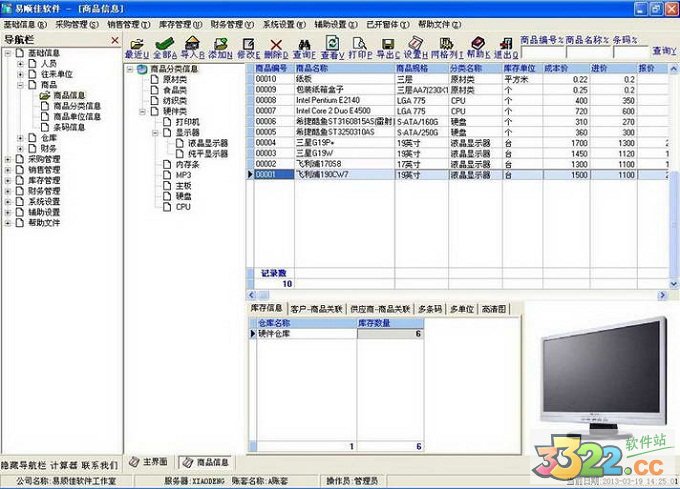
Task: Switch to the 主界面 window tab
Action: (149, 462)
